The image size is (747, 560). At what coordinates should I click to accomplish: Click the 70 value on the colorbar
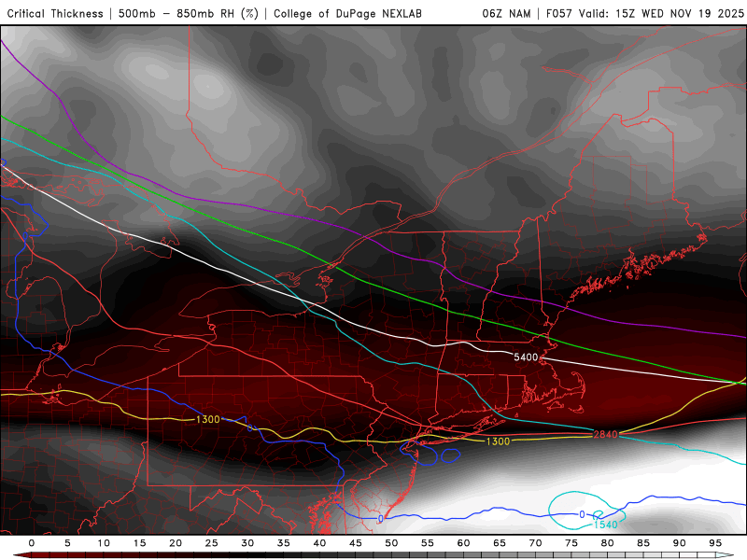coord(535,543)
